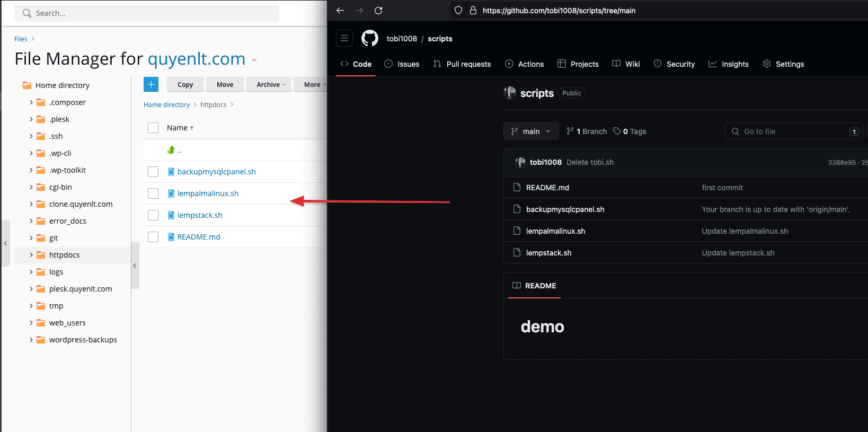Reload the browser page
Viewport: 868px width, 432px height.
coord(378,11)
